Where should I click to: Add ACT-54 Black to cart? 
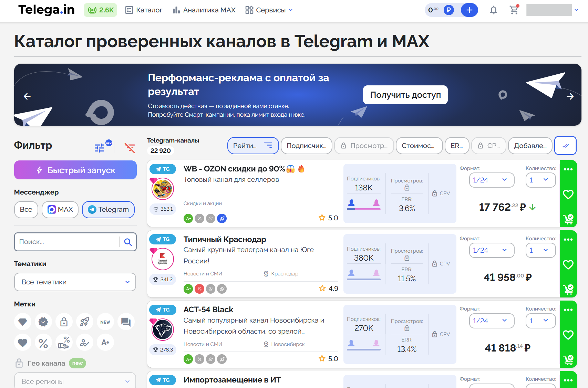568,360
